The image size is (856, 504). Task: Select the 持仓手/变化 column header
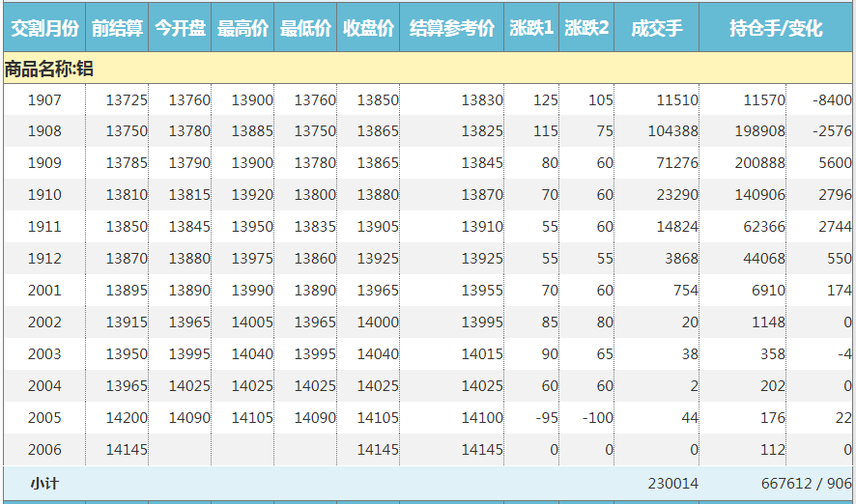[776, 28]
